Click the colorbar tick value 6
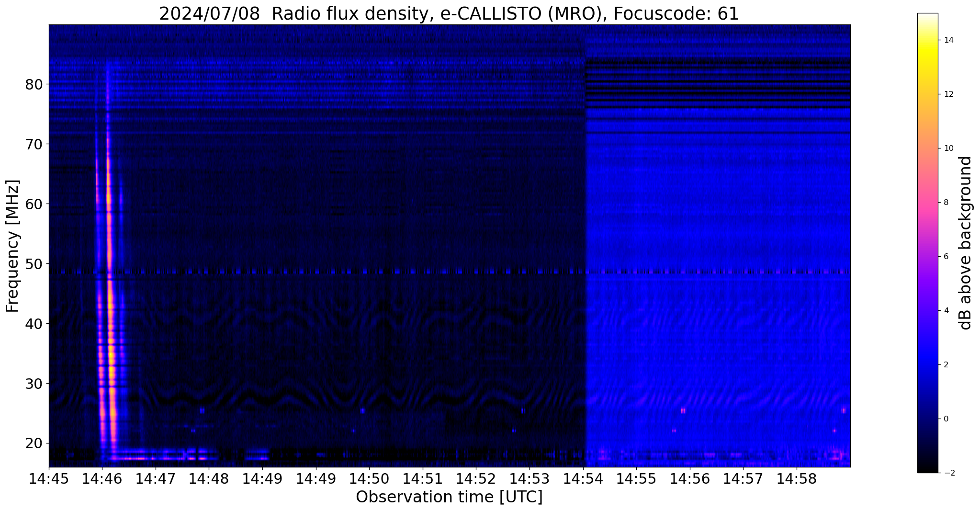980x511 pixels. tap(945, 257)
